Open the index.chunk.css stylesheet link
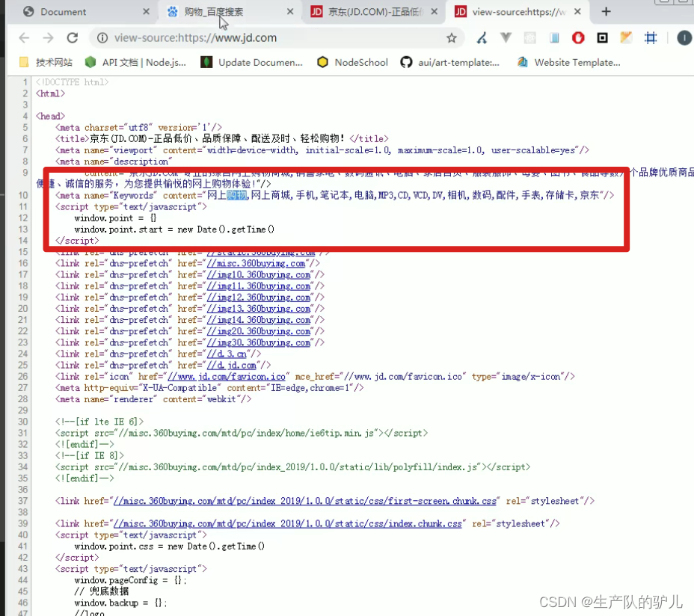 click(x=287, y=524)
